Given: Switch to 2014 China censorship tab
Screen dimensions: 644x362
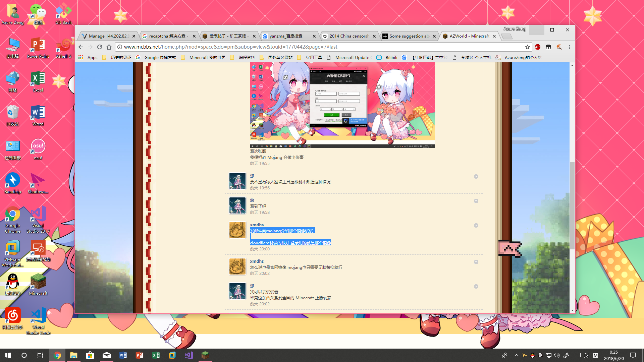Looking at the screenshot, I should pos(349,36).
